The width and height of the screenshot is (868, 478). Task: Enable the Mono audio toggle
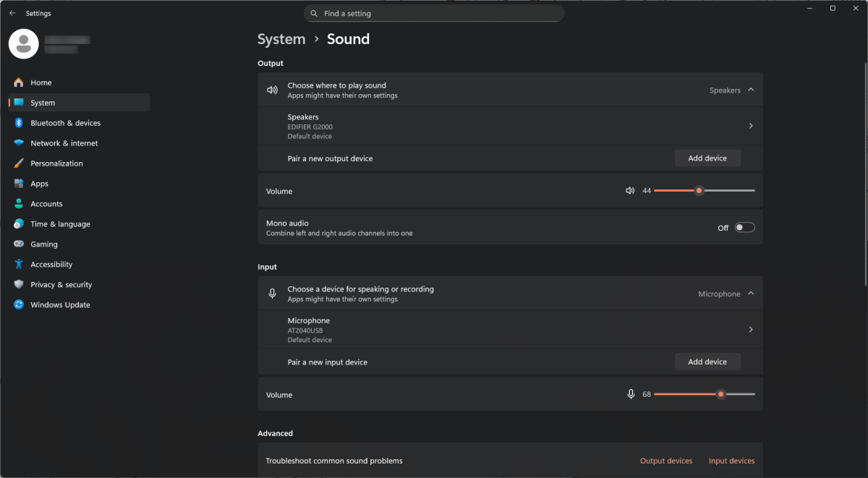coord(745,226)
